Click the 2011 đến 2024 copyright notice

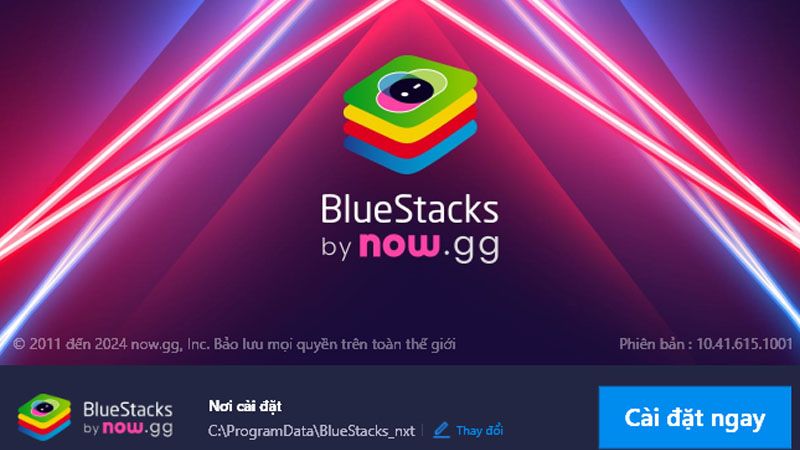234,344
